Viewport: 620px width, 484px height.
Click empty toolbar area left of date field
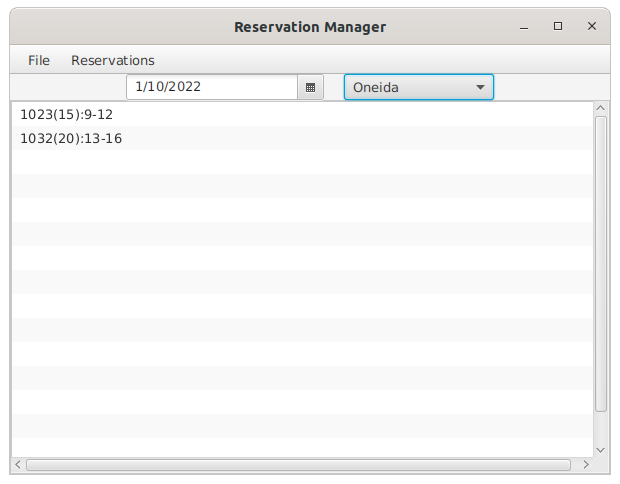[x=68, y=87]
